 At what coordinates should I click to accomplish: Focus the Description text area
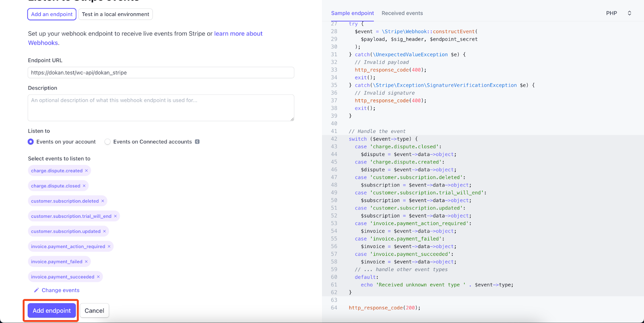tap(161, 108)
